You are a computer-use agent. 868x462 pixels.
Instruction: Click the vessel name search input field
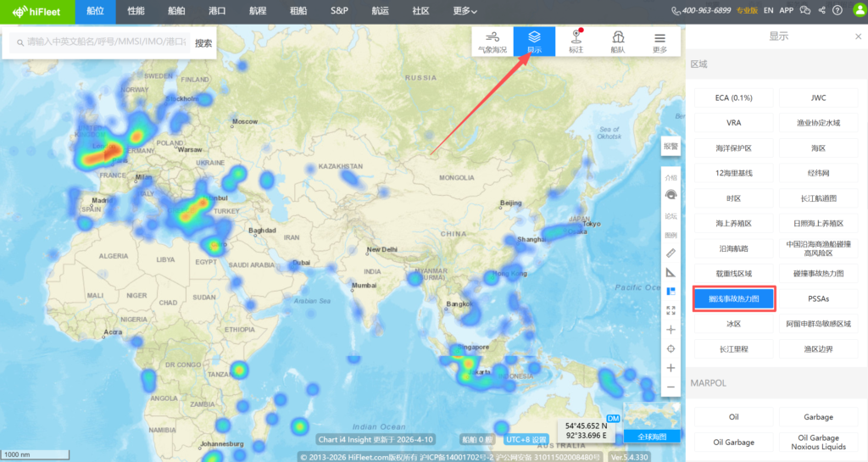coord(102,42)
